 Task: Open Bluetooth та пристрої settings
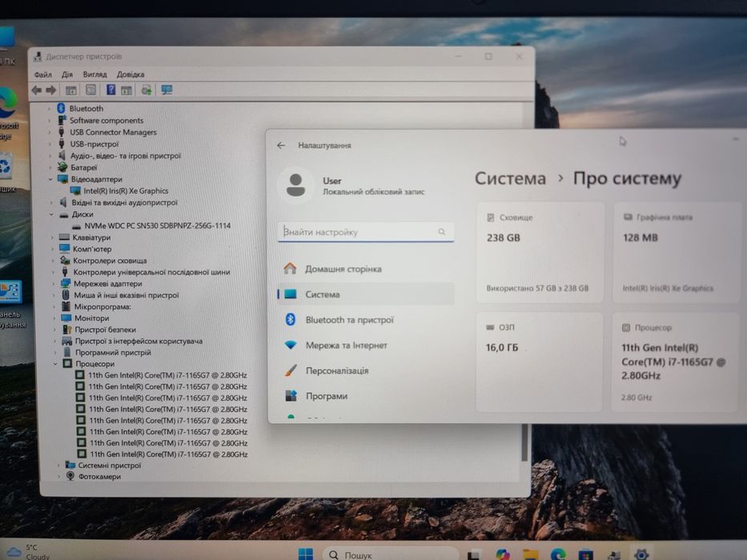(x=366, y=320)
